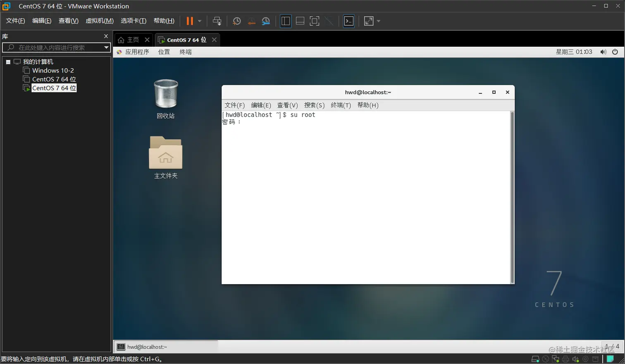This screenshot has width=625, height=364.
Task: Click the stretch guest display icon
Action: [x=369, y=21]
